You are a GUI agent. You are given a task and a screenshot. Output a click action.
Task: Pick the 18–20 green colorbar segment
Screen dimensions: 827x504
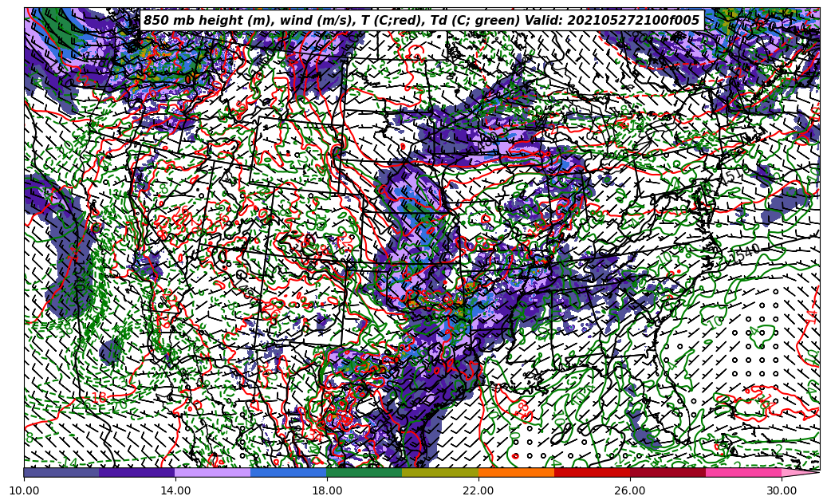364,472
